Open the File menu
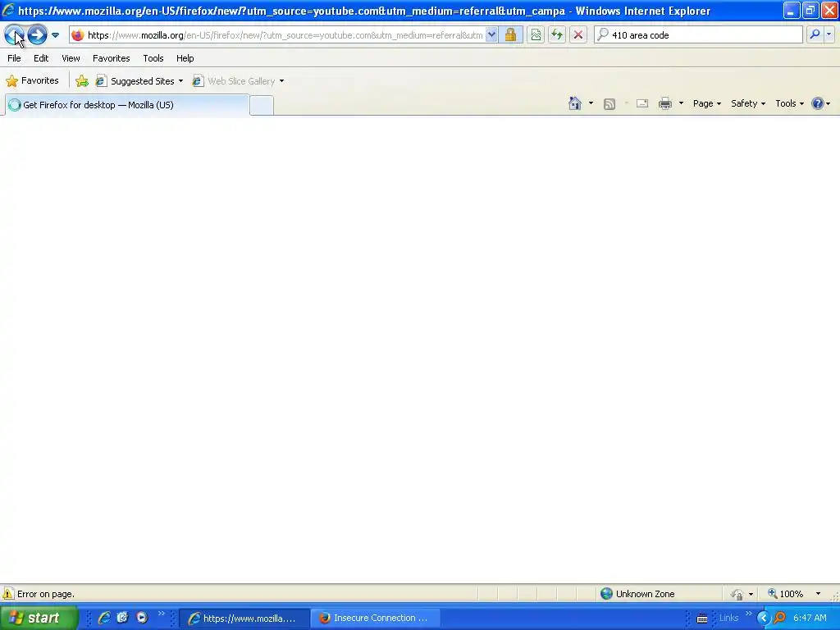This screenshot has width=840, height=630. coord(15,58)
